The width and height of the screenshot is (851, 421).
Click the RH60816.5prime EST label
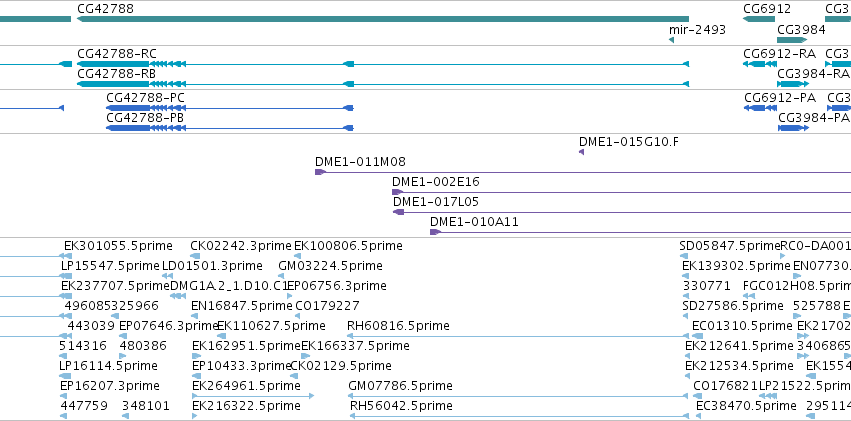(x=398, y=326)
